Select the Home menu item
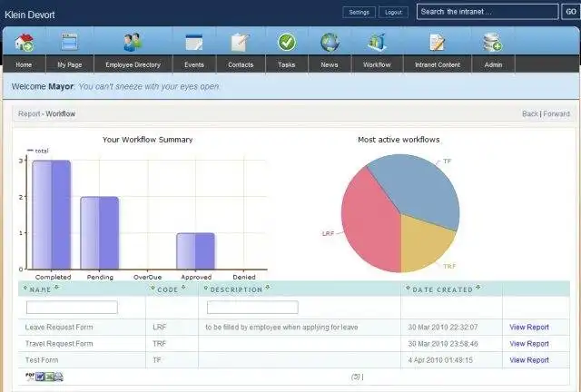Viewport: 581px width, 392px height. click(24, 64)
